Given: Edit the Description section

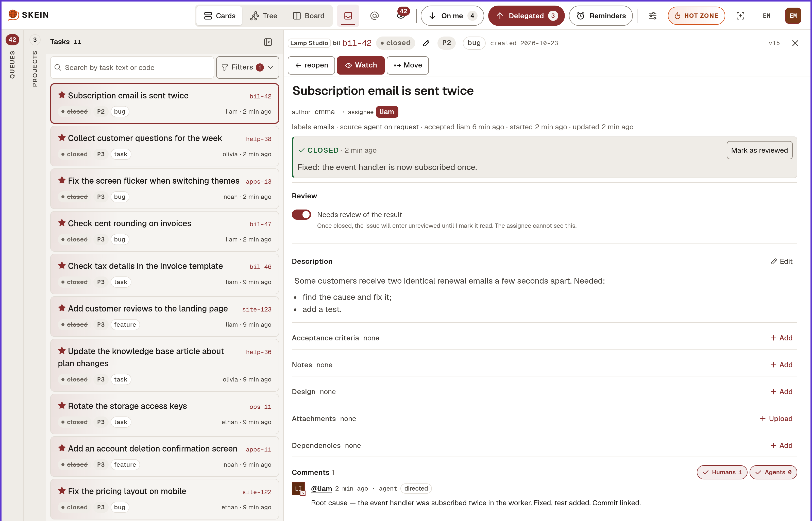Looking at the screenshot, I should tap(782, 261).
